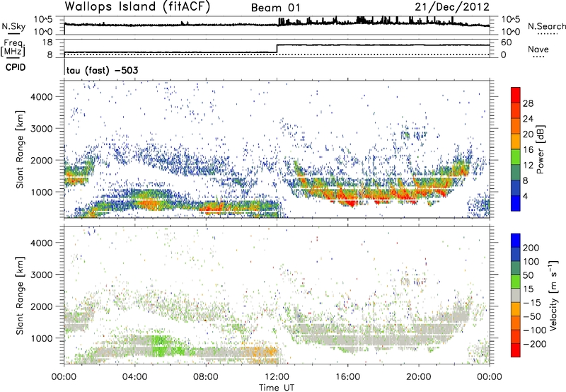566x392 pixels.
Task: Click the power panel Slant Range [km] label
Action: tap(20, 150)
